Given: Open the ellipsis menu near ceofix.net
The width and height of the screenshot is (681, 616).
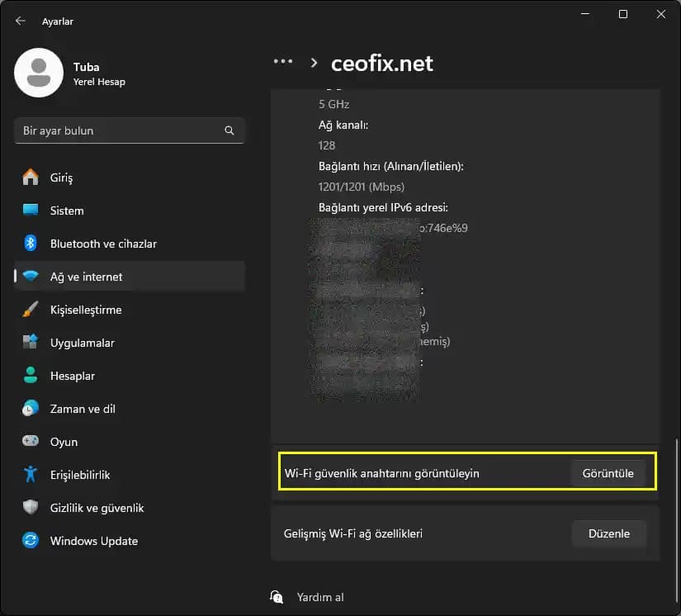Looking at the screenshot, I should [x=283, y=61].
